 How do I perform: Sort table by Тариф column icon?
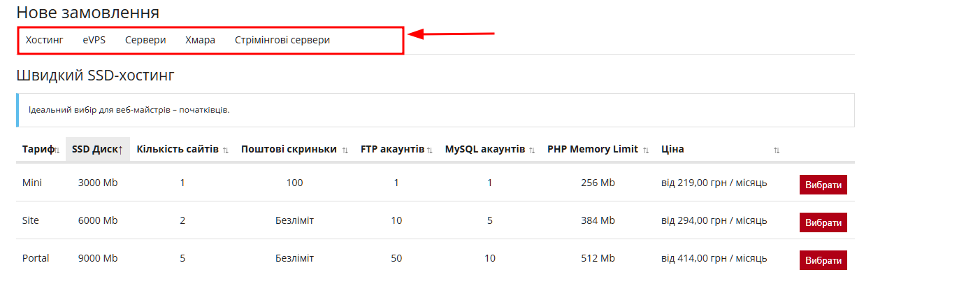(57, 150)
